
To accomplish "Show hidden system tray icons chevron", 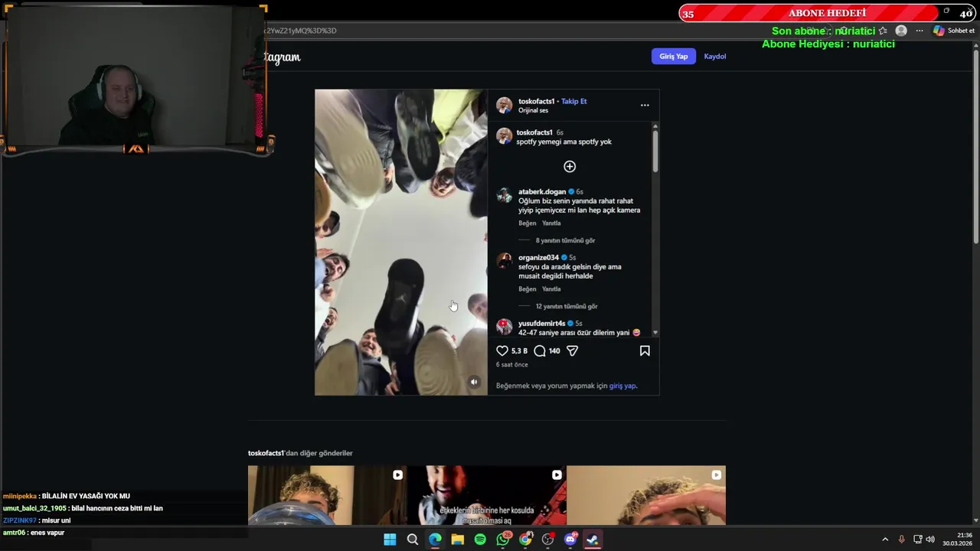I will pyautogui.click(x=885, y=540).
